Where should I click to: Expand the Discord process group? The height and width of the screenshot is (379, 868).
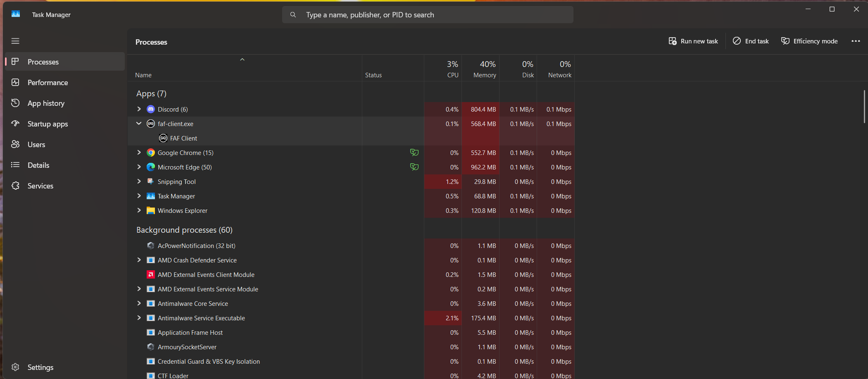[x=139, y=109]
